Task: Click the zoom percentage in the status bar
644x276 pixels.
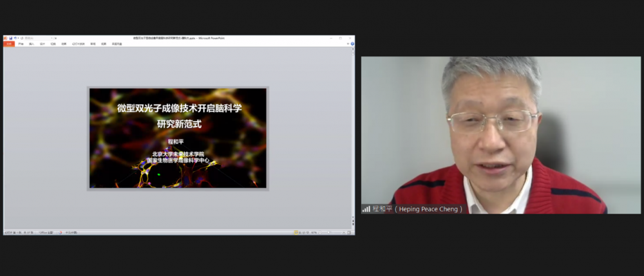Action: [x=315, y=232]
